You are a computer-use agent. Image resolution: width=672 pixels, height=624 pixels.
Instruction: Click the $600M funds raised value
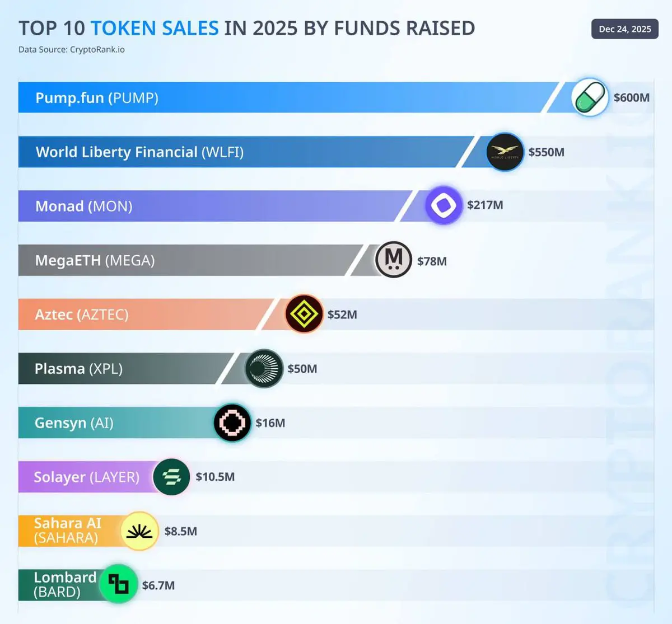tap(631, 97)
